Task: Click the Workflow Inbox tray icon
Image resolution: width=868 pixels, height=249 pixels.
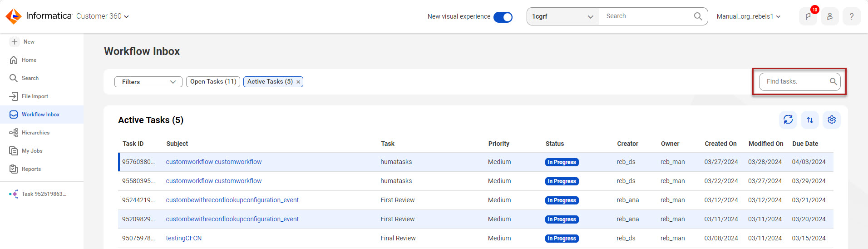Action: point(14,115)
